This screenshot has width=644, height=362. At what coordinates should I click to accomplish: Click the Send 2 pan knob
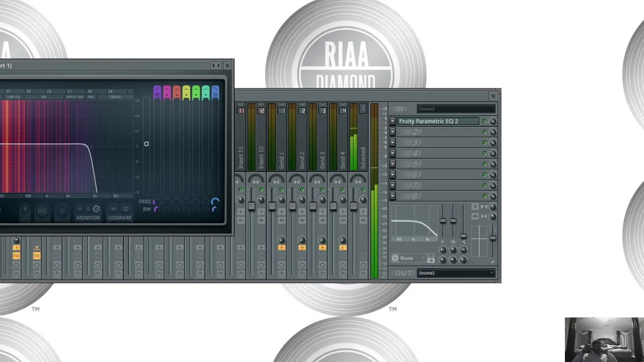(x=302, y=200)
